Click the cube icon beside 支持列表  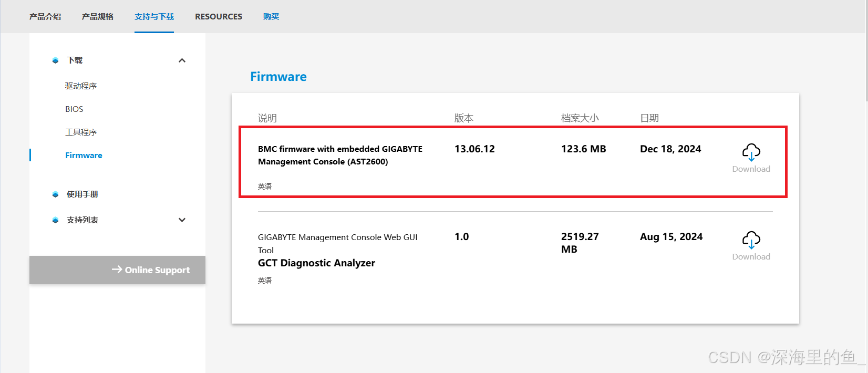[x=55, y=220]
